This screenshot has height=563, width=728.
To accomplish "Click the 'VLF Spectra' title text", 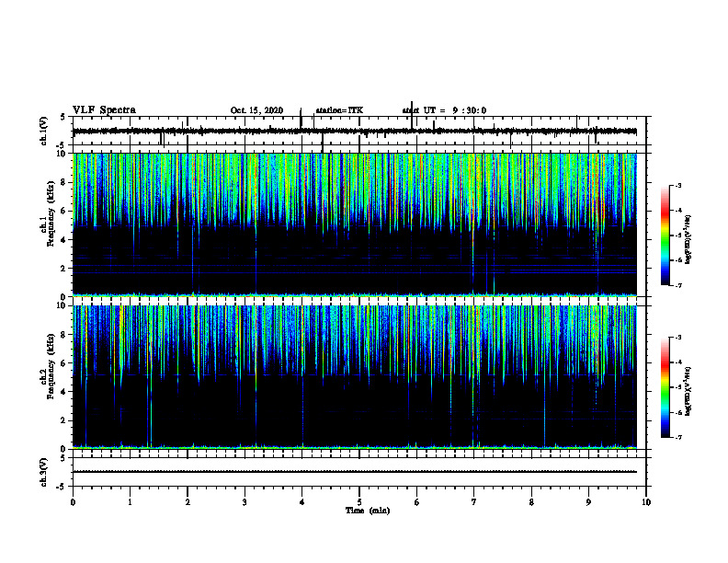I will click(104, 110).
